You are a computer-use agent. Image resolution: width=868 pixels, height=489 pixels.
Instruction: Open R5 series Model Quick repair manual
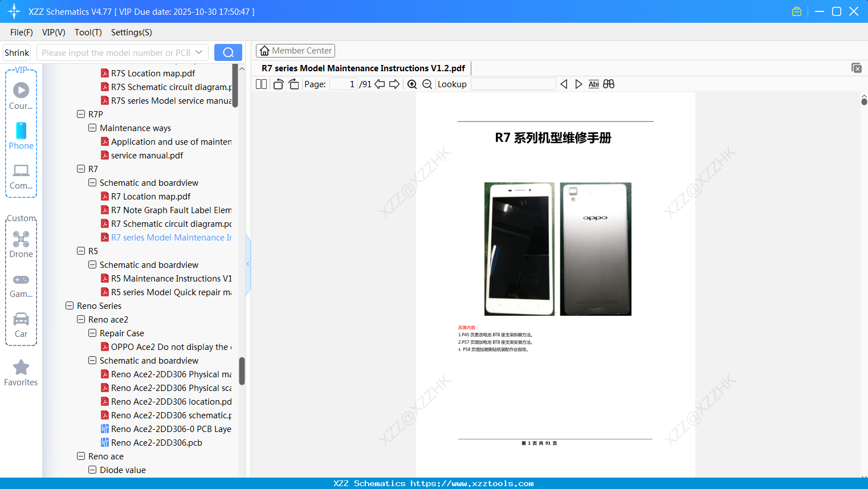tap(166, 292)
